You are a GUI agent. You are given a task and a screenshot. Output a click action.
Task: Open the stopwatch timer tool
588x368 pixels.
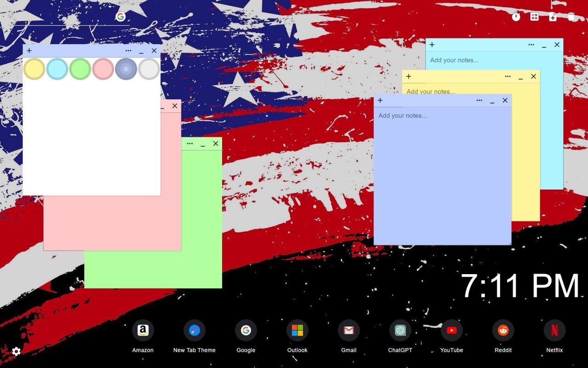516,17
